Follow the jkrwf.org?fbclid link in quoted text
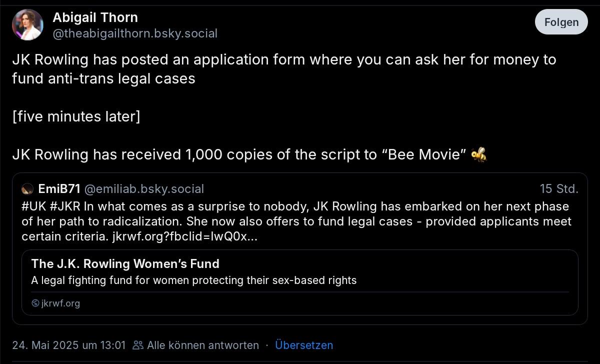 [183, 236]
